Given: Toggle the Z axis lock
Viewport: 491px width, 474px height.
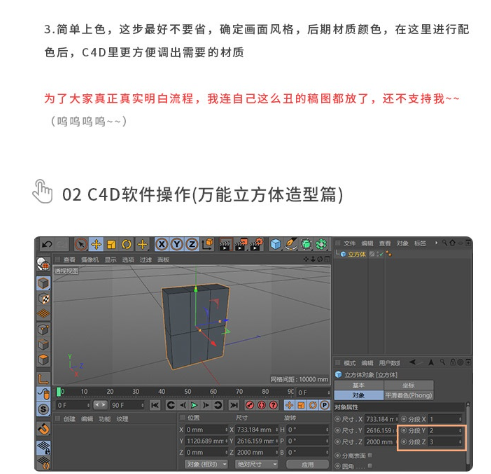Looking at the screenshot, I should click(x=192, y=244).
